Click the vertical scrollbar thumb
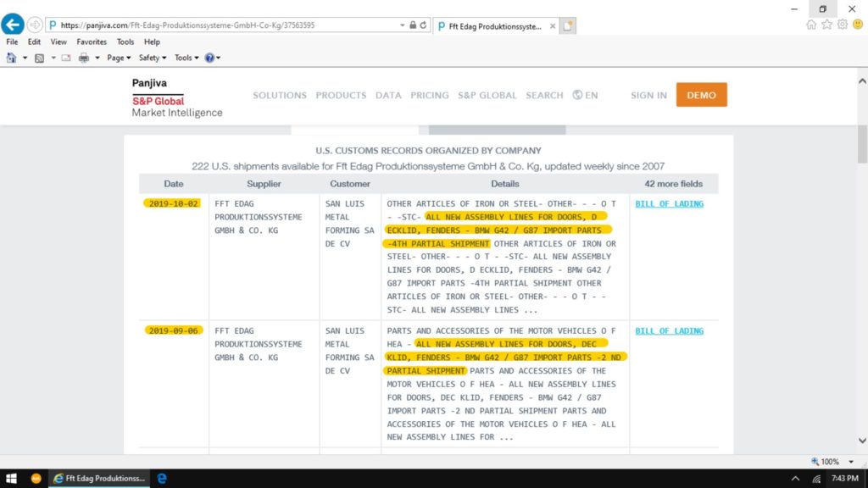This screenshot has height=488, width=868. 862,144
